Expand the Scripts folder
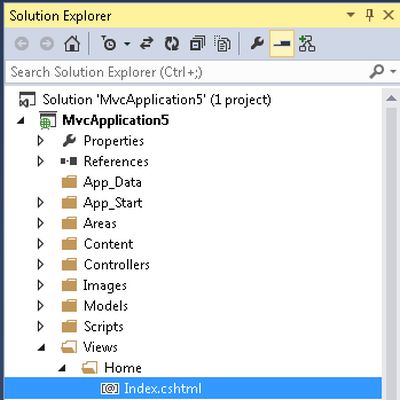 pos(40,327)
